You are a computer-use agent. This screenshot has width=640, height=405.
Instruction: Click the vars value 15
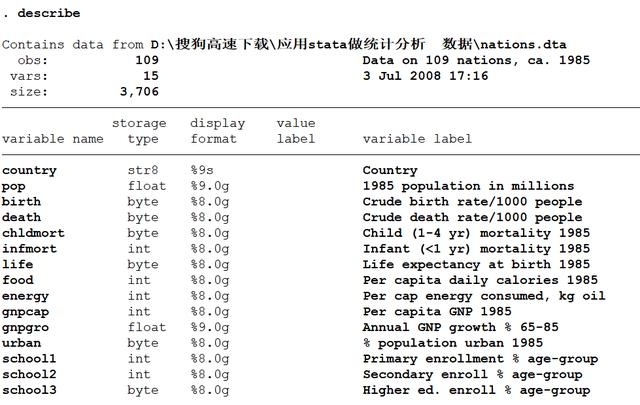point(151,76)
